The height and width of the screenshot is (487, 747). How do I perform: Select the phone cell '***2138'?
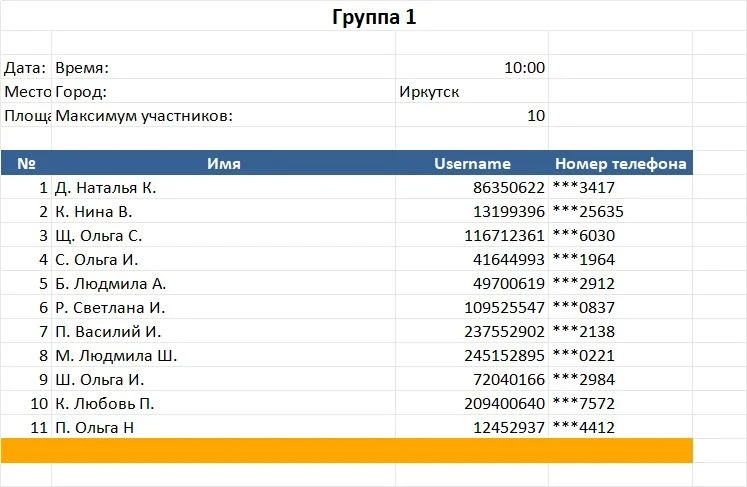620,331
